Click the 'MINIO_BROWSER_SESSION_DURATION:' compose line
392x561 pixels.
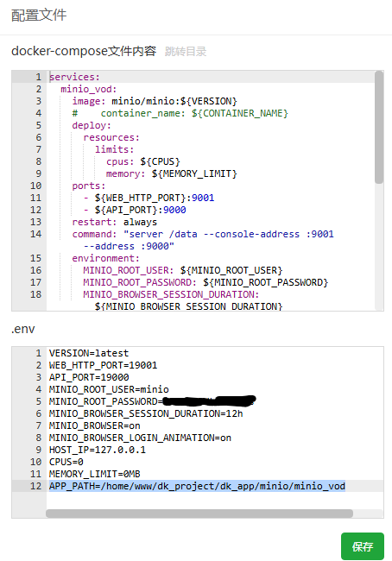click(172, 295)
